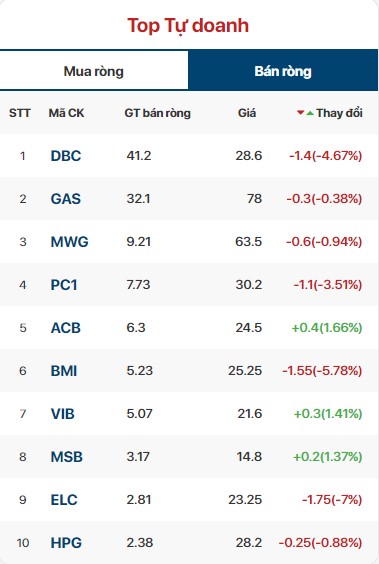
Task: Click the green up-arrow sort icon
Action: [310, 113]
